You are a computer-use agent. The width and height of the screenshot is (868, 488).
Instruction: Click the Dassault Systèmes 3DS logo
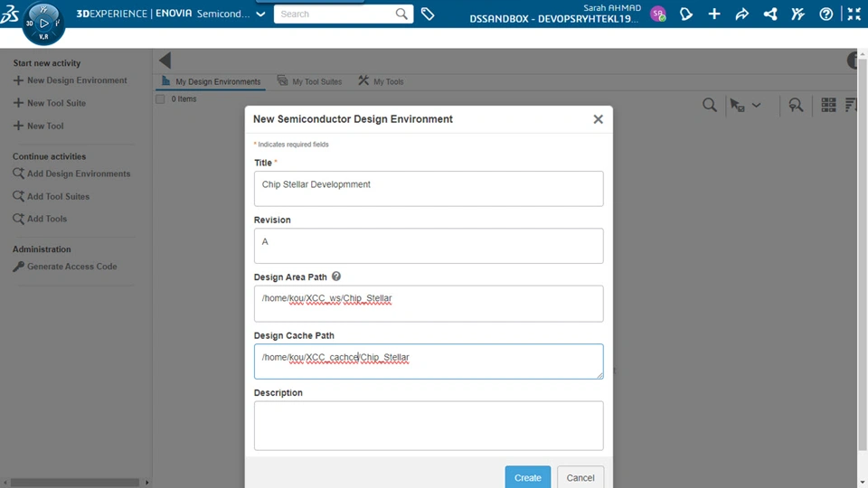tap(9, 14)
